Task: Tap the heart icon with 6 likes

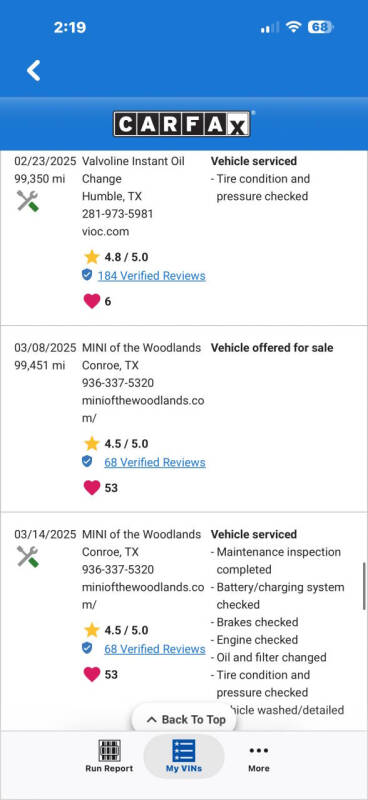Action: (x=91, y=301)
